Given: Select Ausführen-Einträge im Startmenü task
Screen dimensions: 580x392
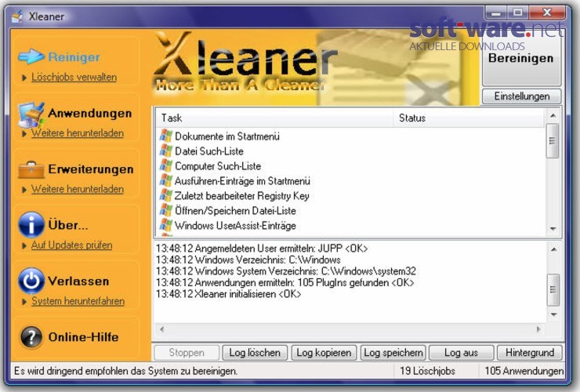Looking at the screenshot, I should [x=242, y=180].
